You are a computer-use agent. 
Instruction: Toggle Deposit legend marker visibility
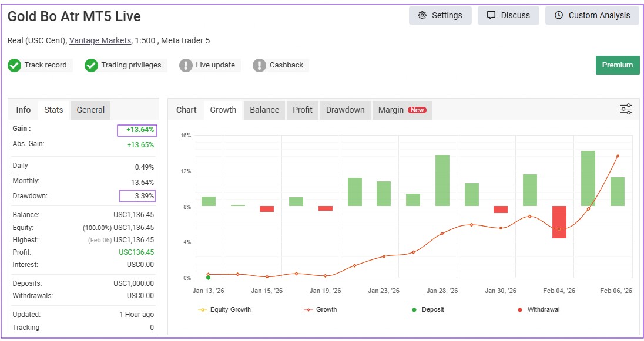click(427, 309)
